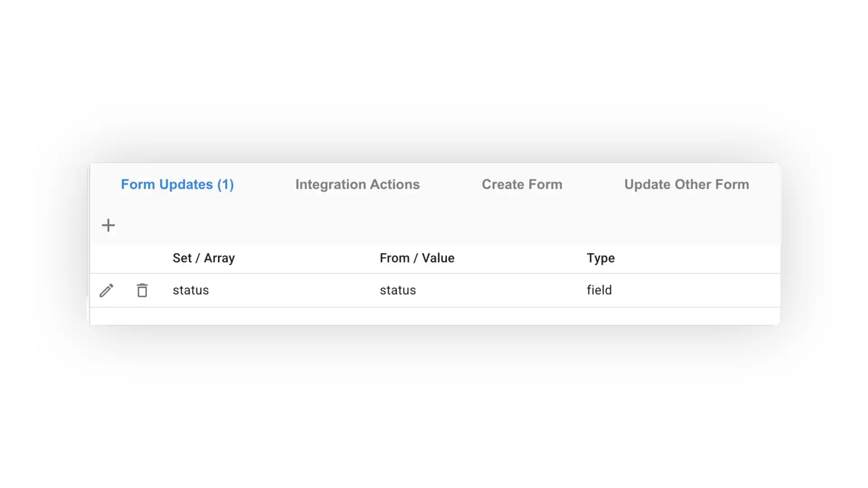Add a new update row with the plus button
This screenshot has height=488, width=868.
108,225
